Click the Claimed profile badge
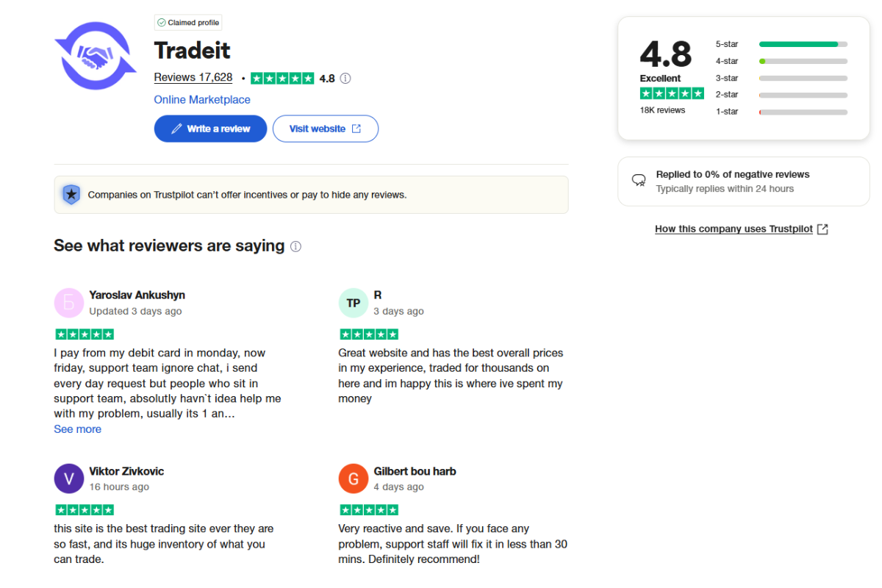882x588 pixels. tap(188, 22)
